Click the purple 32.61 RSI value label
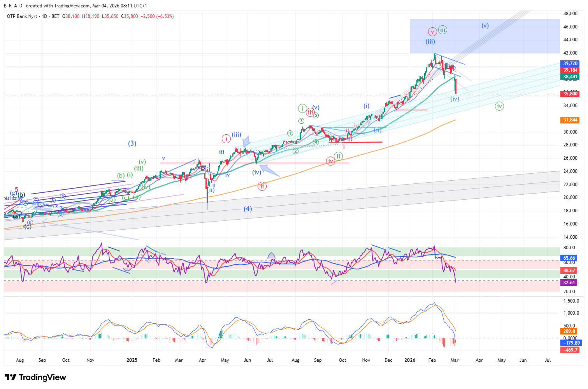 569,283
